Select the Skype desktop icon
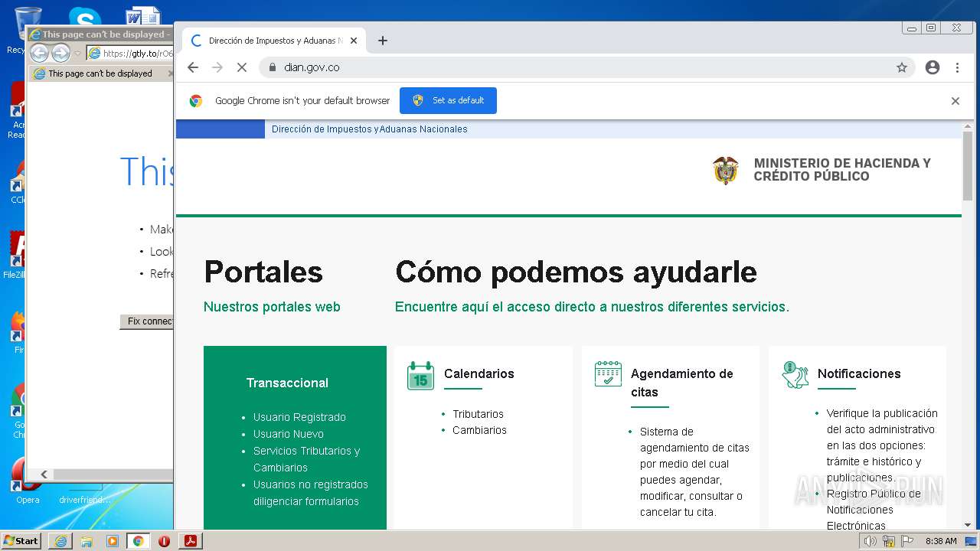Screen dimensions: 980x551 [x=84, y=17]
